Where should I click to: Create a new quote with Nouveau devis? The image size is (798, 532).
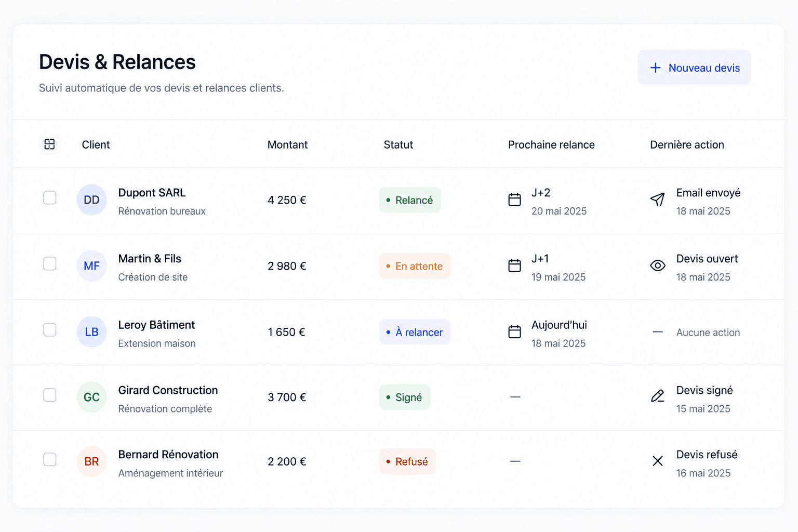pyautogui.click(x=694, y=68)
